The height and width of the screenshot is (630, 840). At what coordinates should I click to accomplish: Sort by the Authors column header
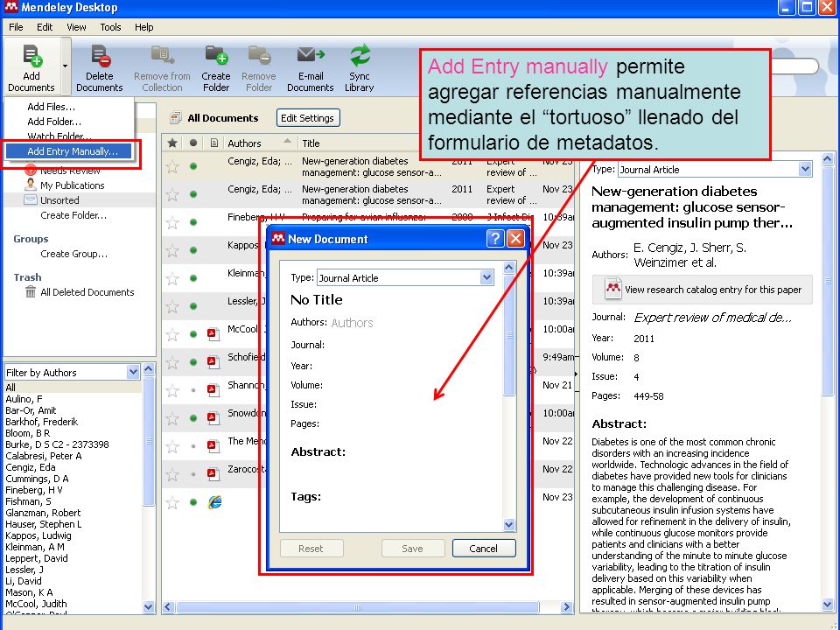pos(244,143)
